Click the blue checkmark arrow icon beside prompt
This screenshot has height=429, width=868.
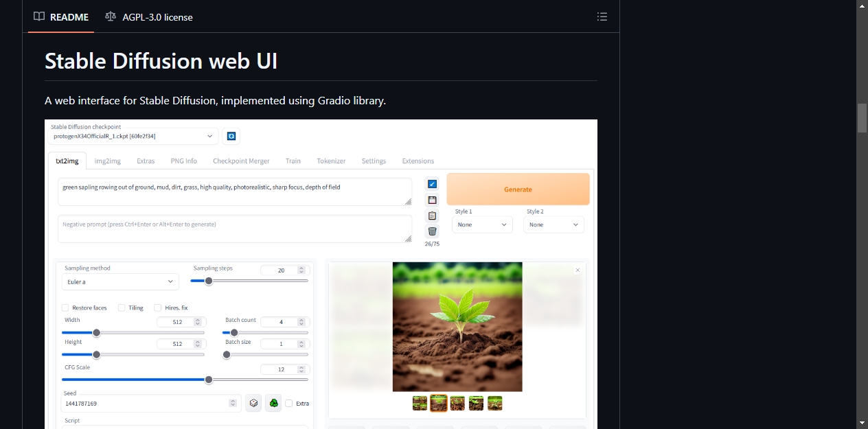432,183
